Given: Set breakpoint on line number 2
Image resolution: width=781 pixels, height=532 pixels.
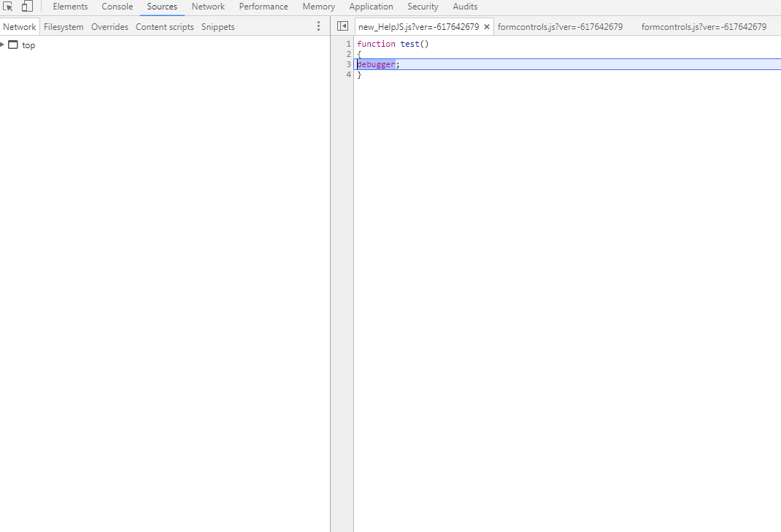Looking at the screenshot, I should pyautogui.click(x=349, y=54).
